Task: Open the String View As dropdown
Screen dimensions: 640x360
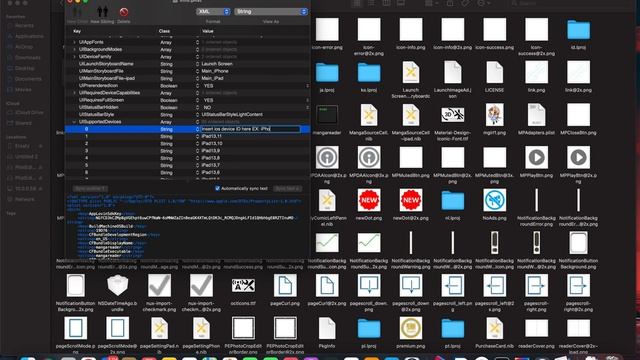Action: click(x=271, y=12)
